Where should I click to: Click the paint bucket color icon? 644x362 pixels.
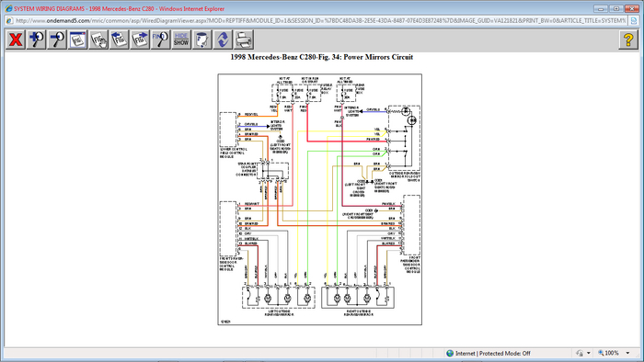pyautogui.click(x=202, y=40)
